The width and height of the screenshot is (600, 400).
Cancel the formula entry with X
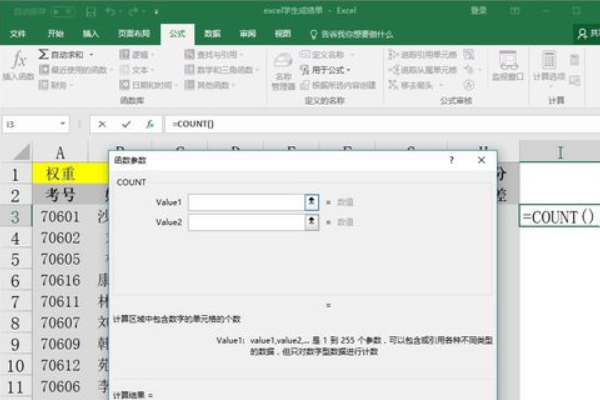point(102,124)
